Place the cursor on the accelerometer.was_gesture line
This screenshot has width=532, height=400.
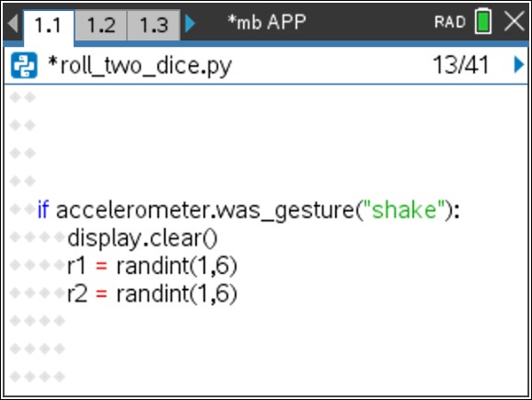point(249,211)
